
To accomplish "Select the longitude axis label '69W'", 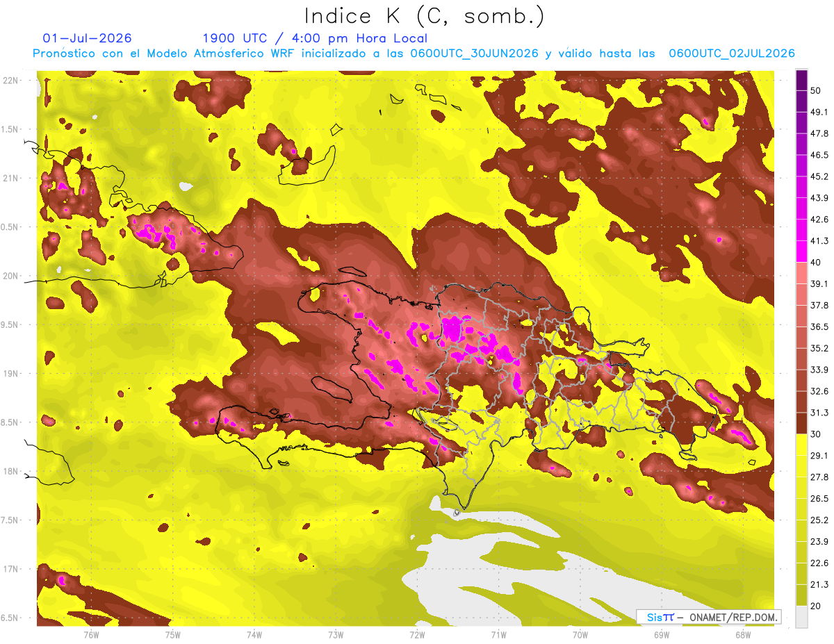I will [662, 634].
